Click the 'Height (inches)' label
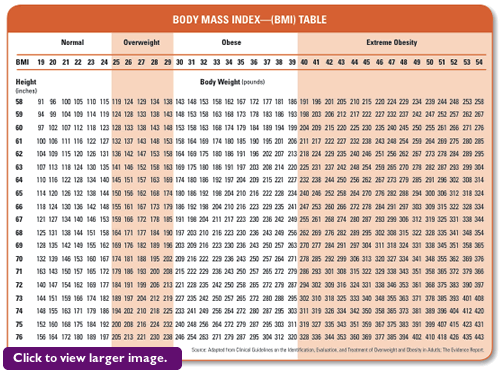The image size is (500, 376). coord(26,86)
